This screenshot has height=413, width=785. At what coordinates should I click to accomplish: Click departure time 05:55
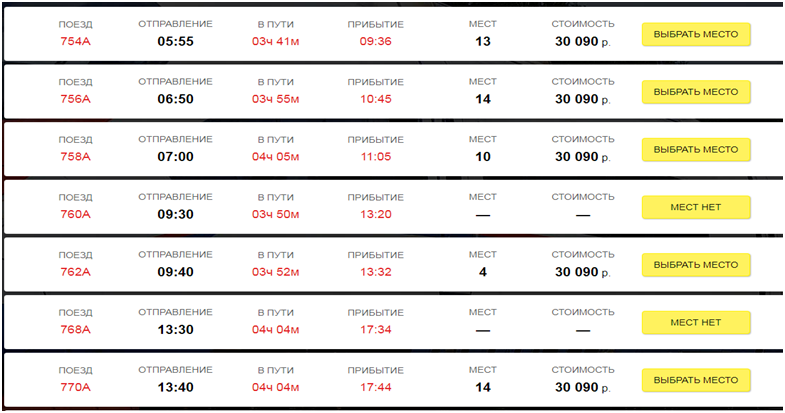pyautogui.click(x=175, y=42)
